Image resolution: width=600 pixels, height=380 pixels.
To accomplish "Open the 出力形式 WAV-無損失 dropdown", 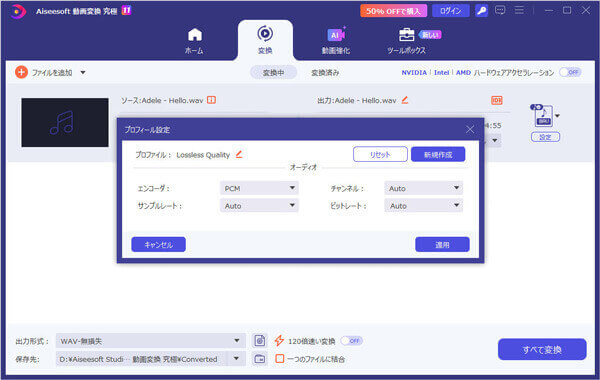I will click(x=150, y=341).
